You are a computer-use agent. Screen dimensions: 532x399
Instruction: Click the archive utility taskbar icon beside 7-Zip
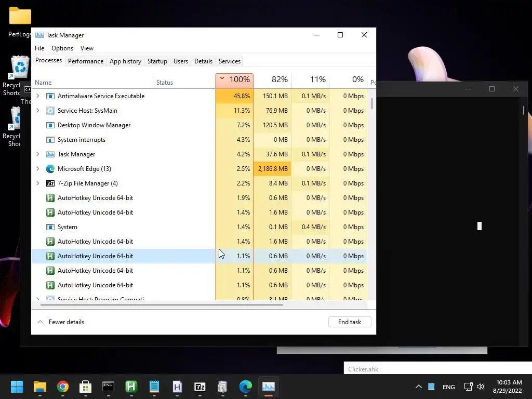tap(222, 387)
